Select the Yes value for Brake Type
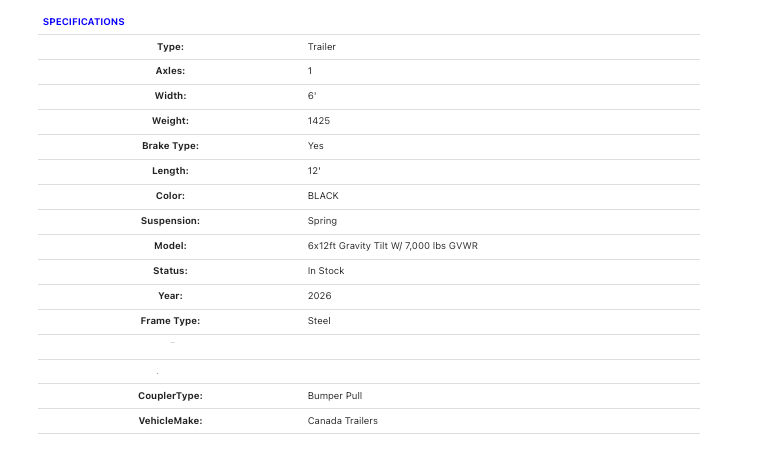782x469 pixels. pos(316,146)
